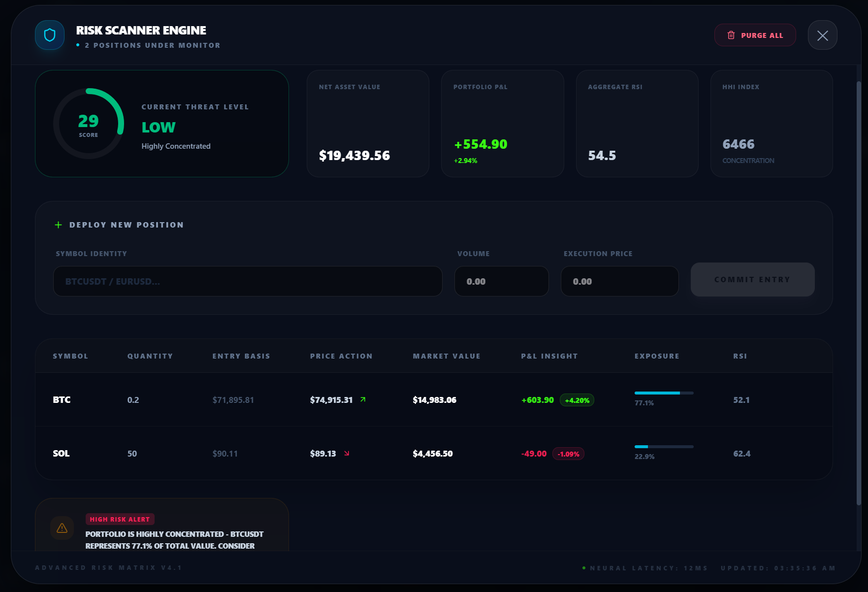
Task: Click the High Risk Alert badge
Action: tap(120, 519)
